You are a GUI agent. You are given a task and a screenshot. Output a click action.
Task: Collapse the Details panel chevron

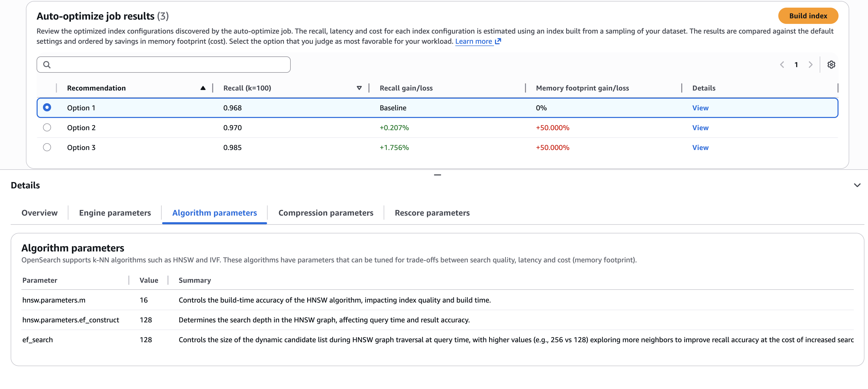pyautogui.click(x=857, y=185)
